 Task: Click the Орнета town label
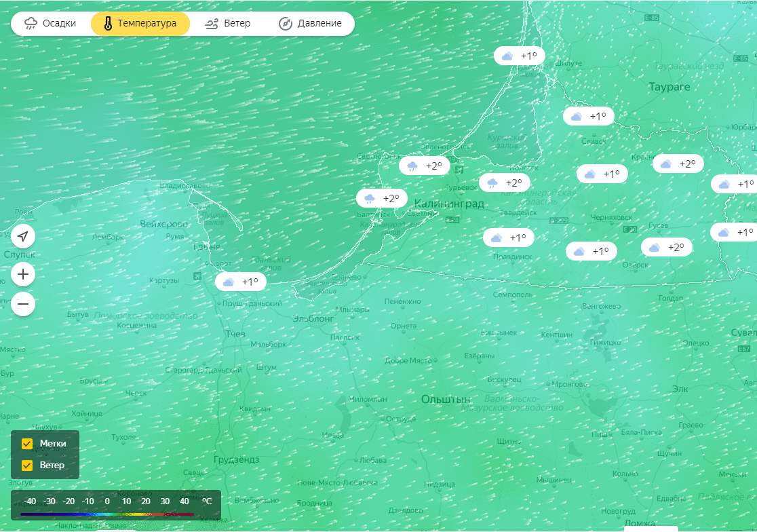[403, 326]
